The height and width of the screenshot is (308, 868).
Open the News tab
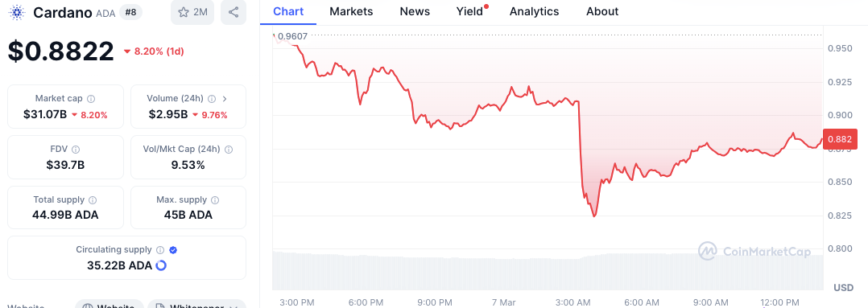(415, 11)
